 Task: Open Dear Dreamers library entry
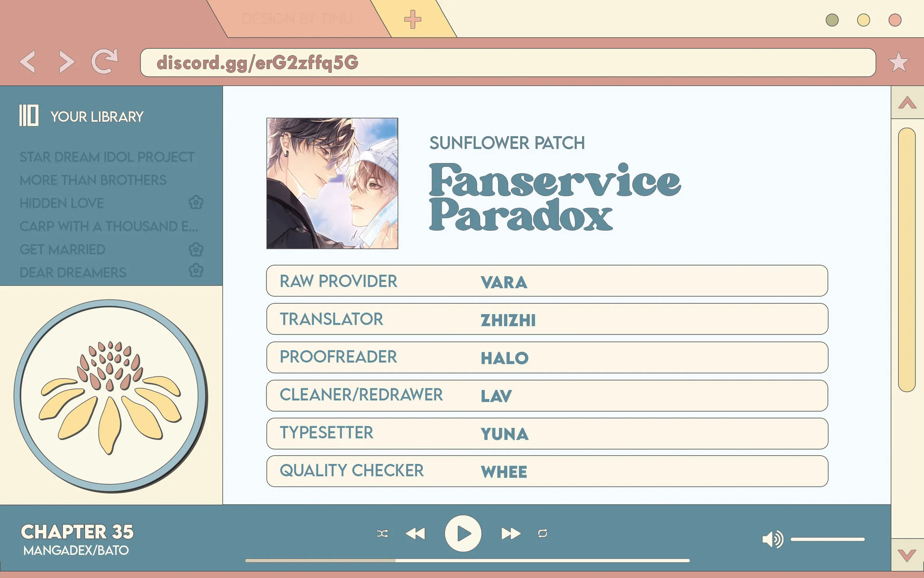[x=73, y=272]
